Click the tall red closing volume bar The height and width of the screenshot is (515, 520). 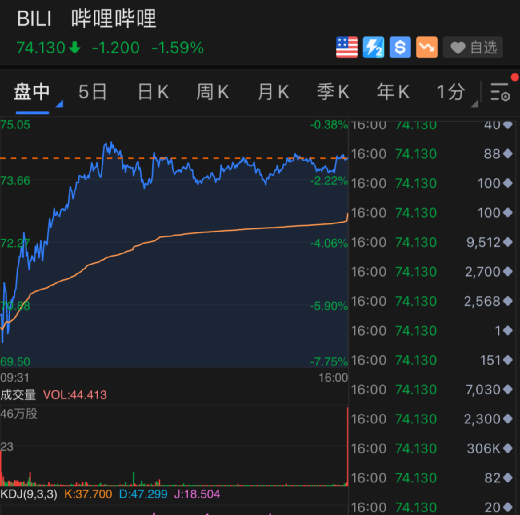click(347, 446)
